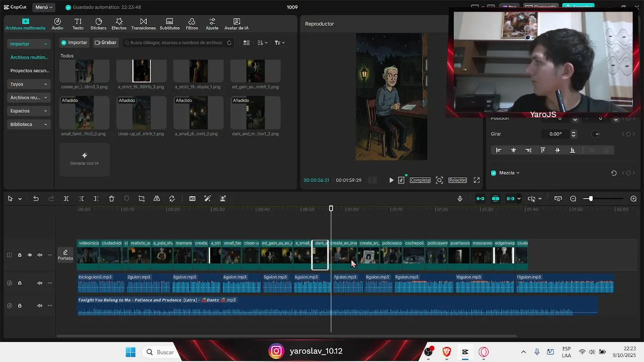The width and height of the screenshot is (644, 362).
Task: Align clip vertically centered
Action: [557, 150]
